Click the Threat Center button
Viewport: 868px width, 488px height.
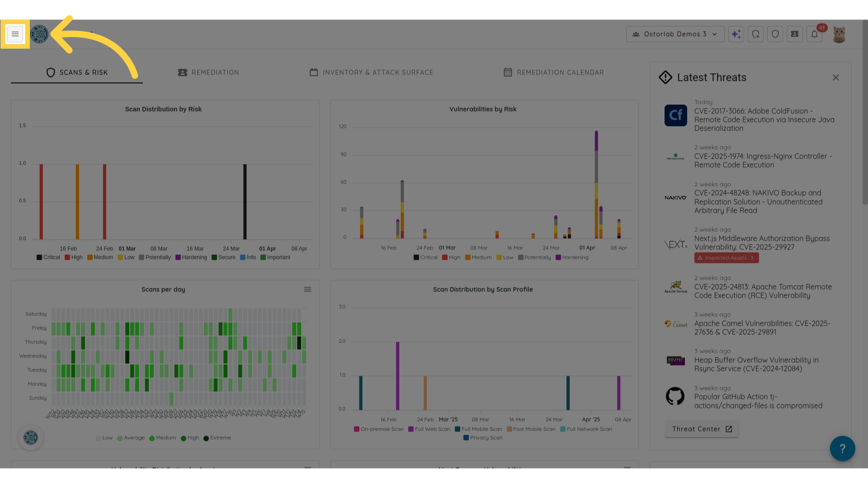(701, 429)
